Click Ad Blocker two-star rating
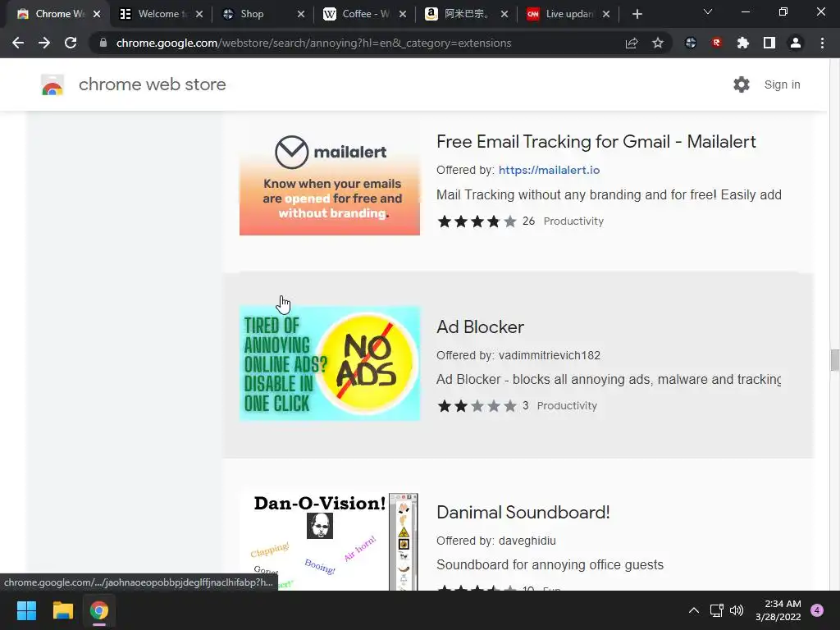 (x=477, y=406)
